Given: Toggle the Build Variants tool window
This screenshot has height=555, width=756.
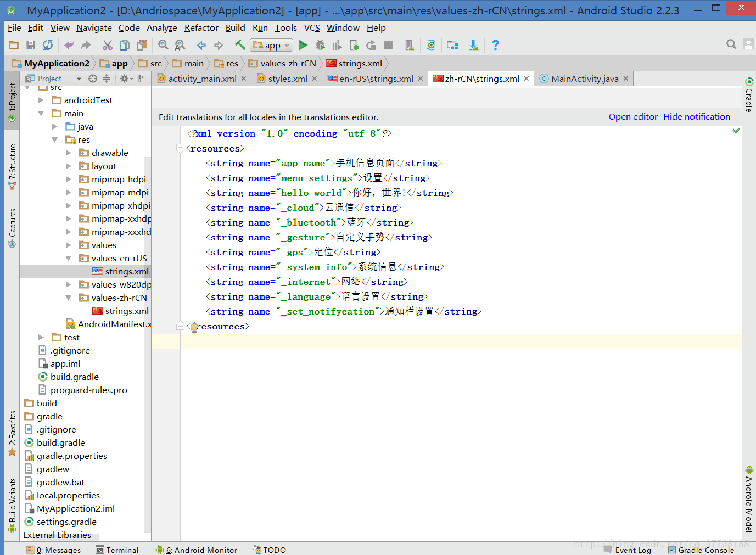Looking at the screenshot, I should point(12,506).
